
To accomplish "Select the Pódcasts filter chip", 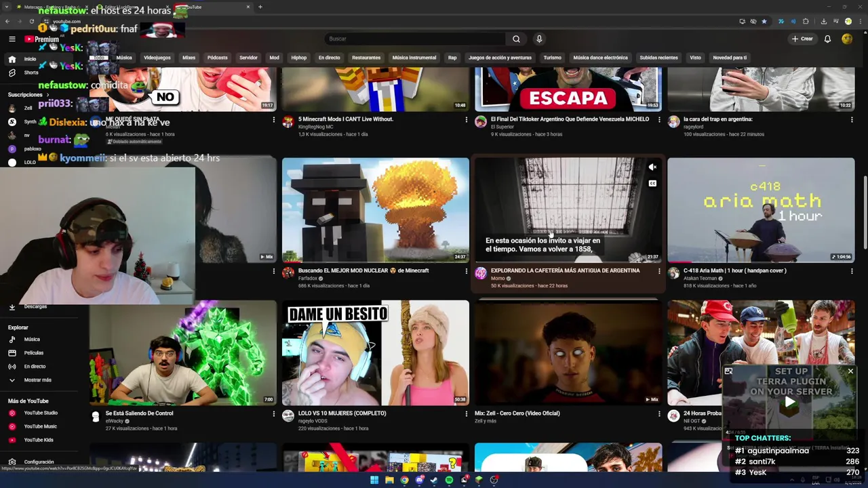I will point(217,58).
